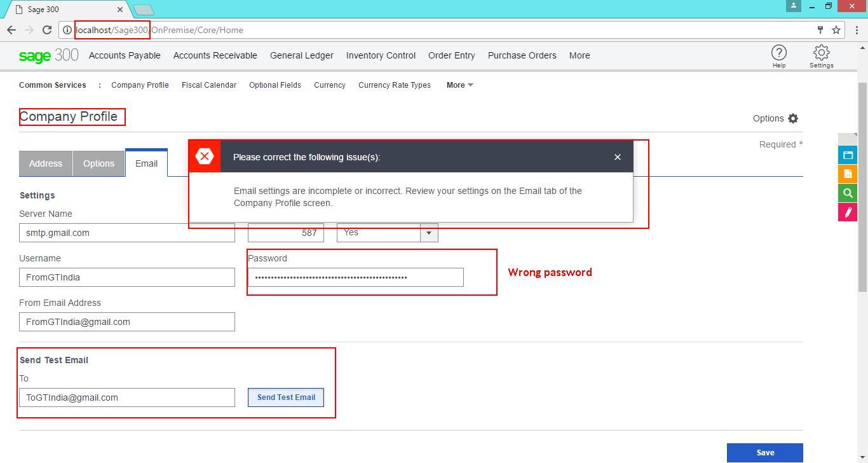This screenshot has height=463, width=868.
Task: Open the Help icon
Action: (x=778, y=53)
